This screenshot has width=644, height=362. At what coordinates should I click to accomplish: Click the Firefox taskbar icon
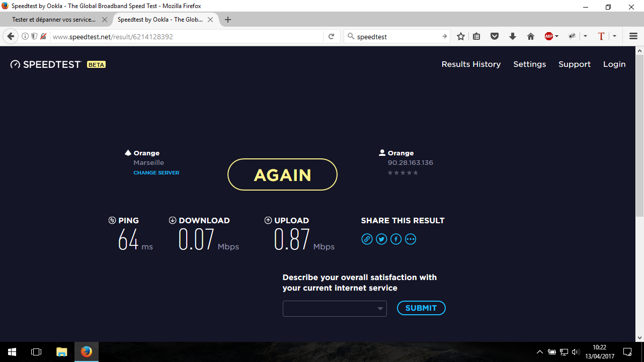tap(87, 352)
